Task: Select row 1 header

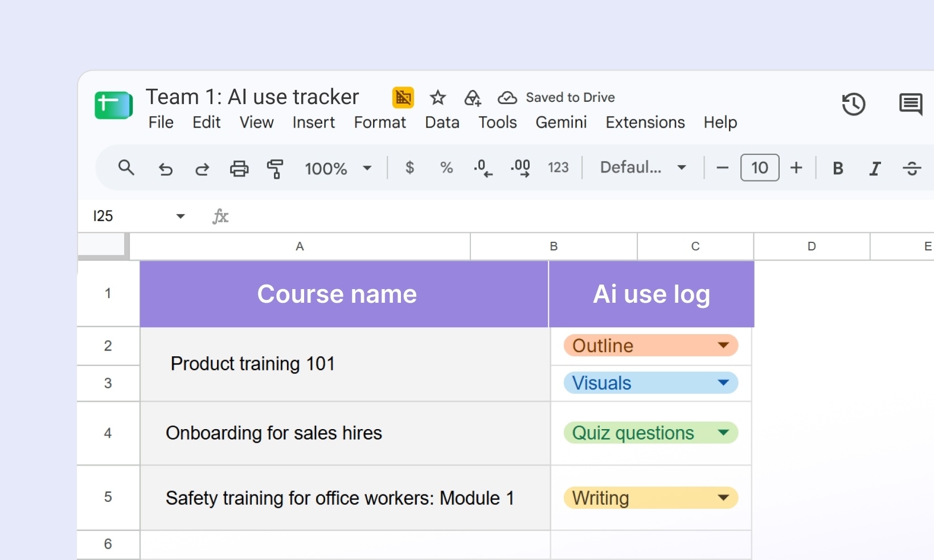Action: click(x=108, y=294)
